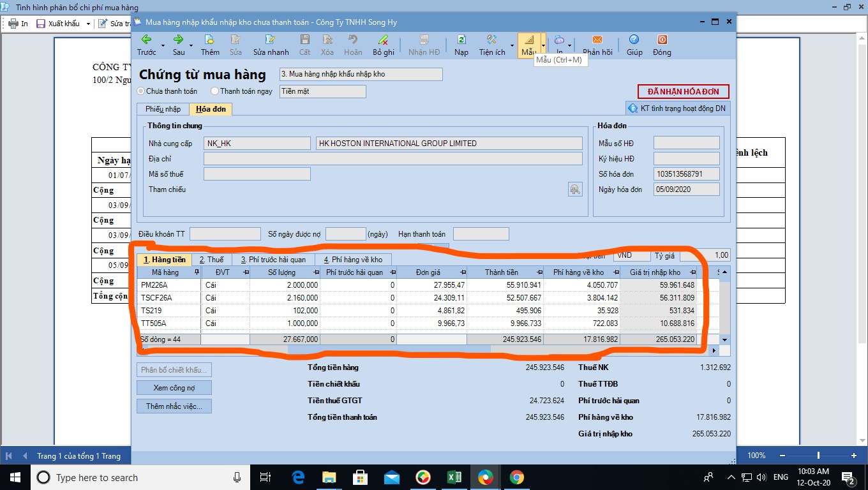Open the Giúp help icon
Screen dimensions: 868x490
click(x=634, y=40)
